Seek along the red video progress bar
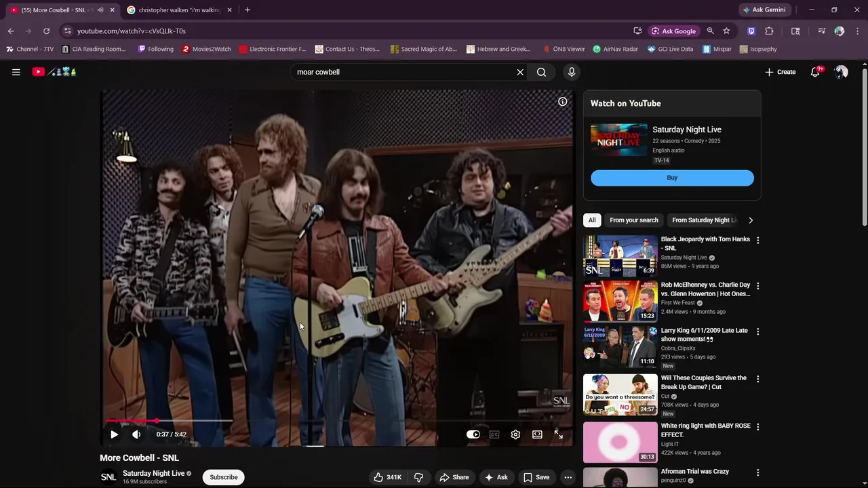 click(338, 421)
